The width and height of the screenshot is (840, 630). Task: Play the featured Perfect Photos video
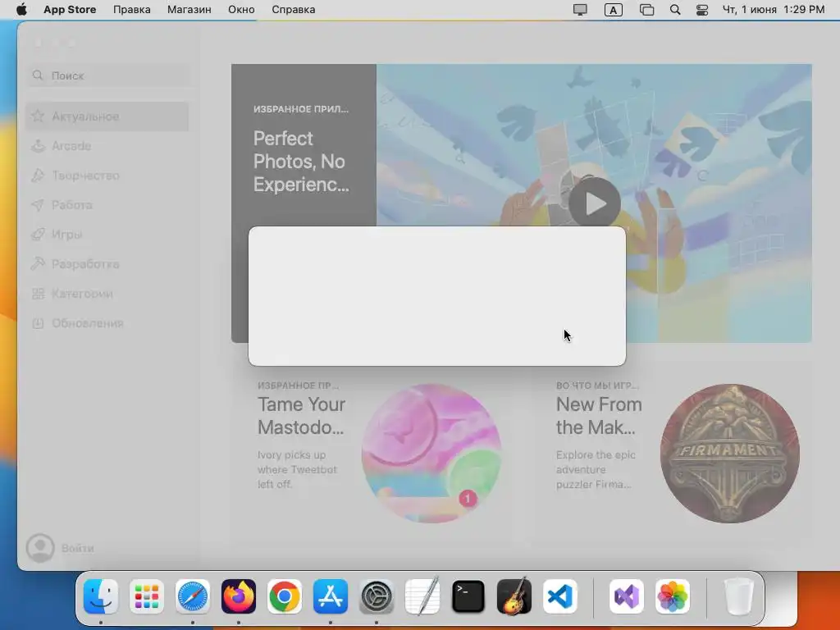[x=595, y=203]
